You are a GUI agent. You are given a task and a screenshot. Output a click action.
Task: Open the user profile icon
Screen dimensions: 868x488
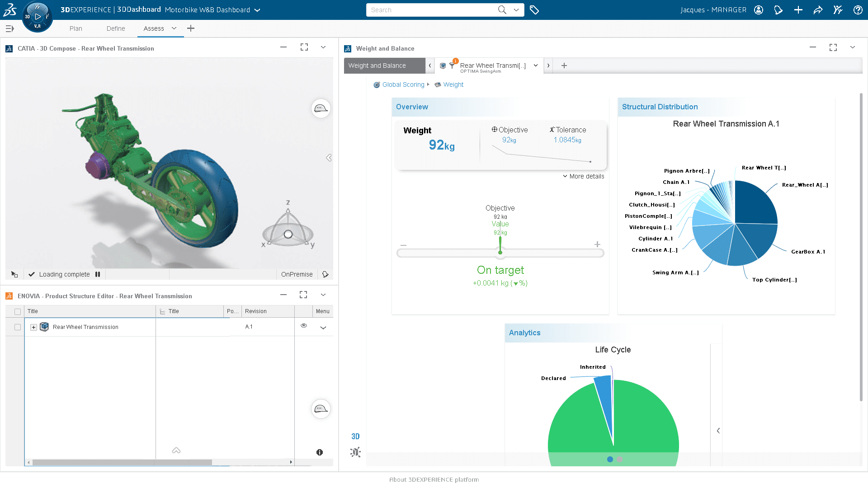[x=759, y=10]
